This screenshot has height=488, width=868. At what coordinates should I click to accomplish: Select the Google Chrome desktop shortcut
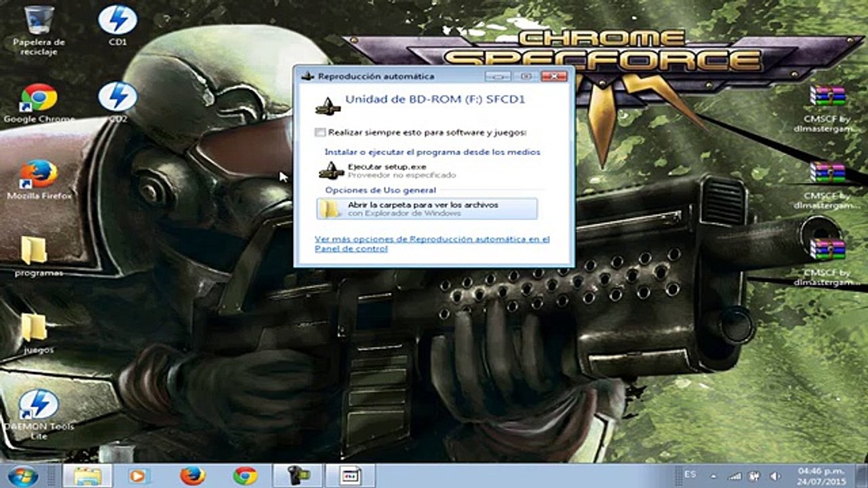coord(39,103)
